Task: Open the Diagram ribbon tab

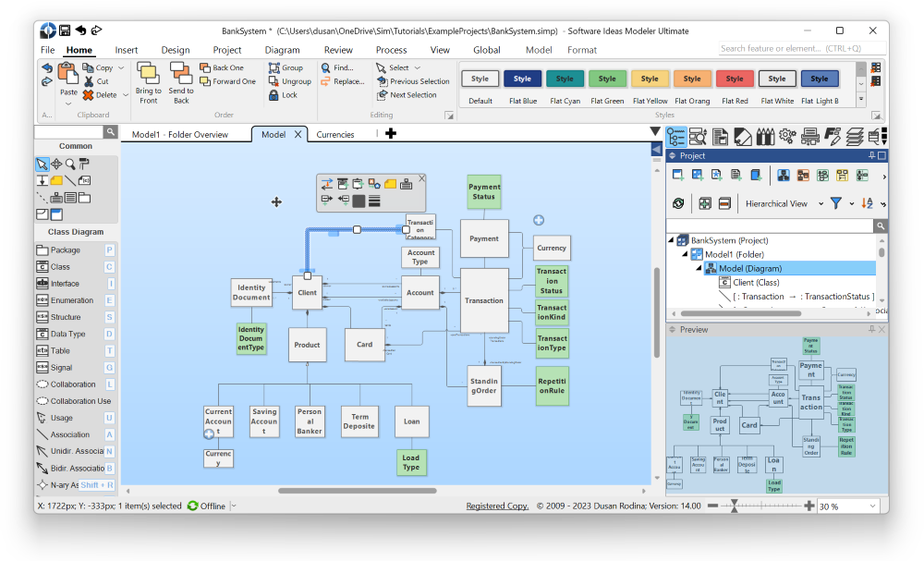Action: point(282,50)
